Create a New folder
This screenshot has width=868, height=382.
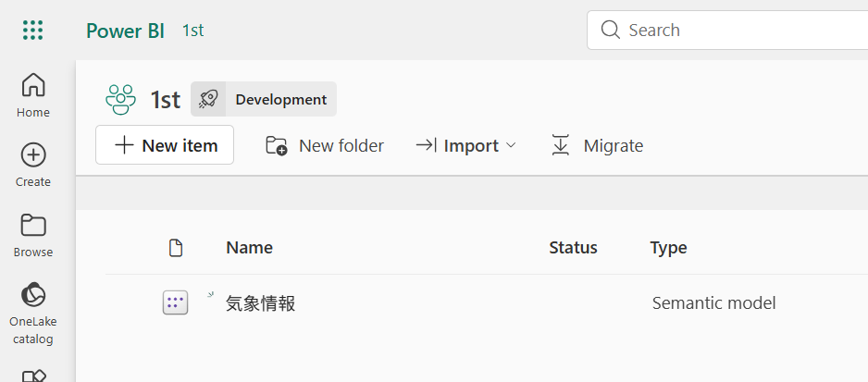pos(325,145)
